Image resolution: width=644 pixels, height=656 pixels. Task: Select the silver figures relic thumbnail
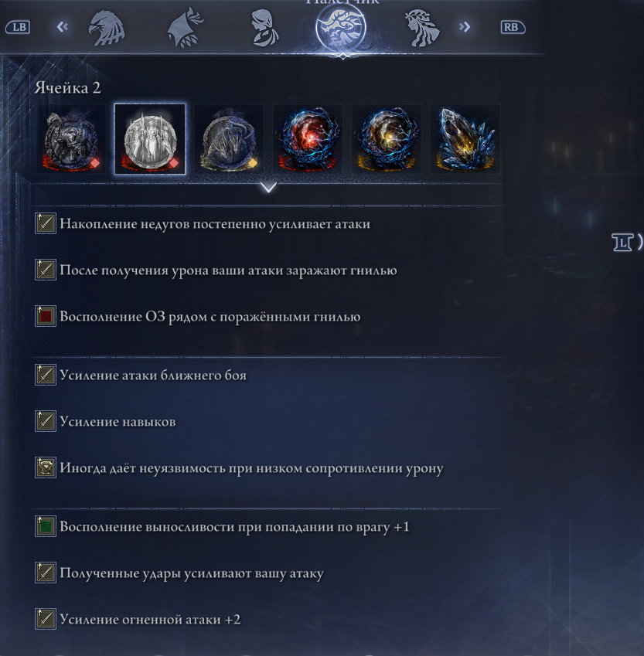point(150,139)
